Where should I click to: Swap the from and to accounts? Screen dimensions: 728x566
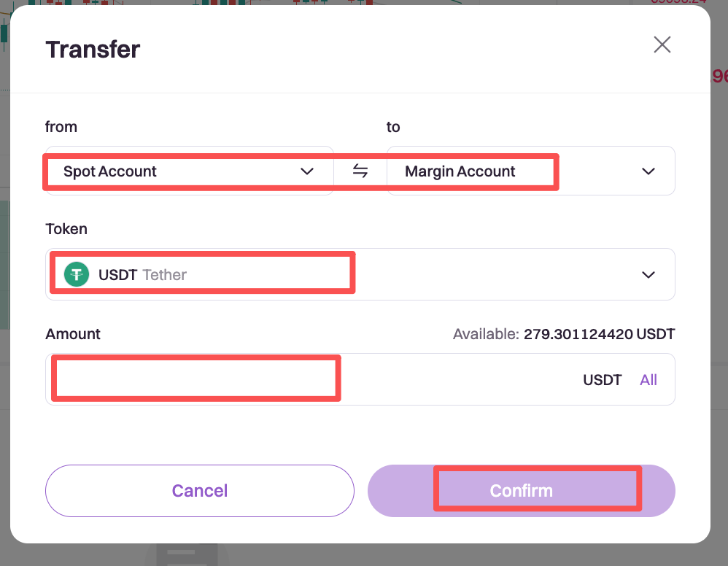360,171
